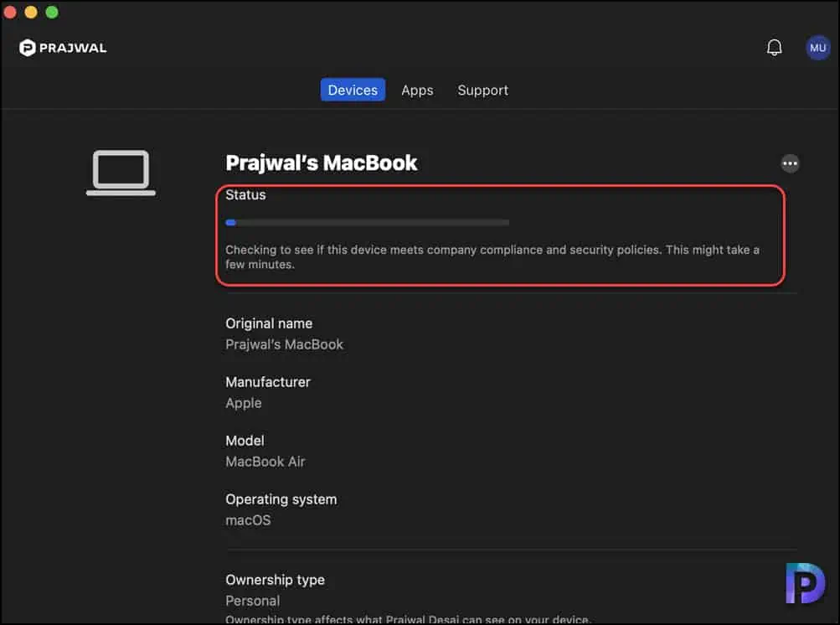Screen dimensions: 840x625
Task: Select the operating system value macOS
Action: tap(248, 520)
